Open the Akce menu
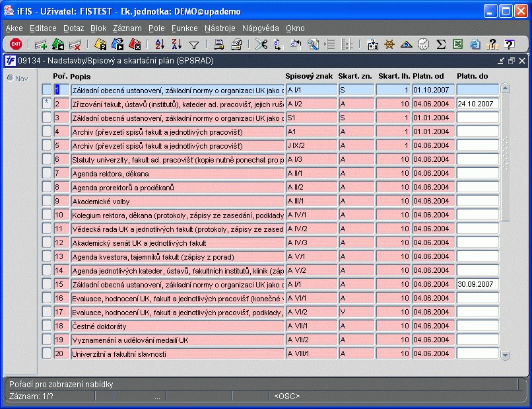 click(x=15, y=28)
